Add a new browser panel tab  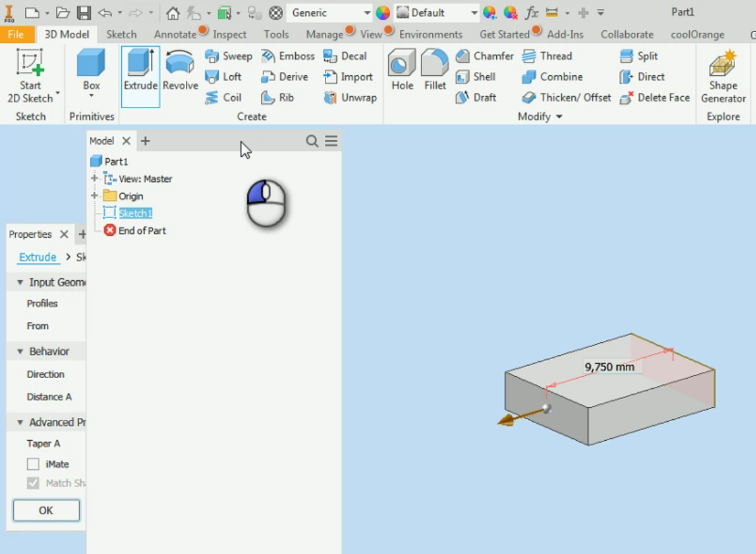click(x=145, y=141)
